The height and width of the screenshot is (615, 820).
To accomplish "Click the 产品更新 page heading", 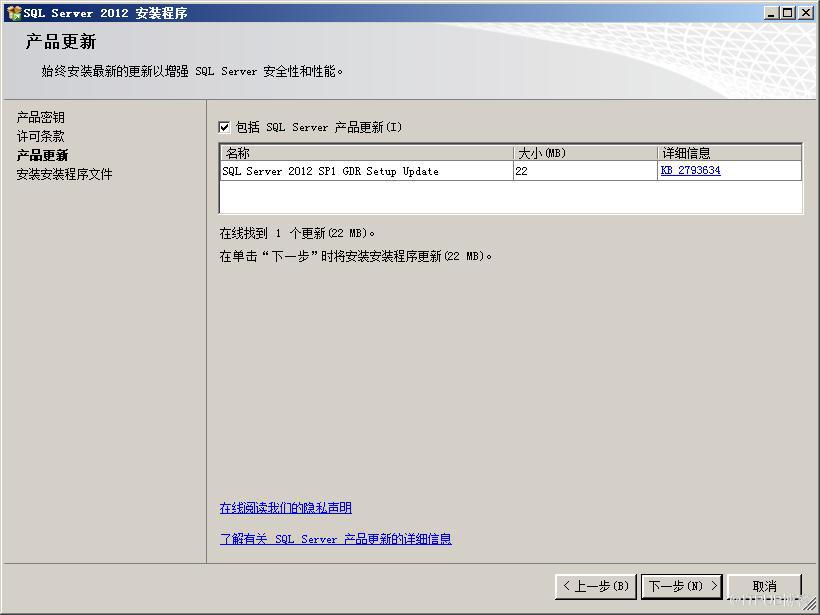I will [x=61, y=42].
